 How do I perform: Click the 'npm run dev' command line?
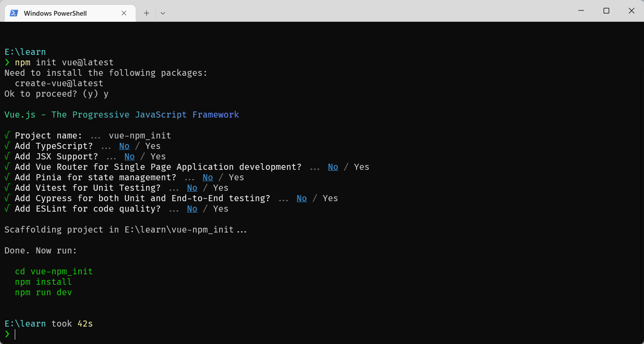pos(43,292)
